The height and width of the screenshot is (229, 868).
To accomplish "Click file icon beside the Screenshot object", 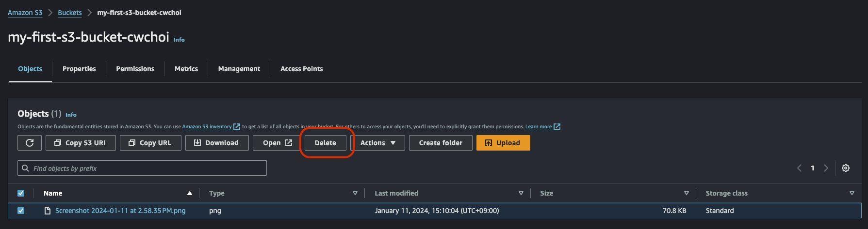I will tap(48, 211).
